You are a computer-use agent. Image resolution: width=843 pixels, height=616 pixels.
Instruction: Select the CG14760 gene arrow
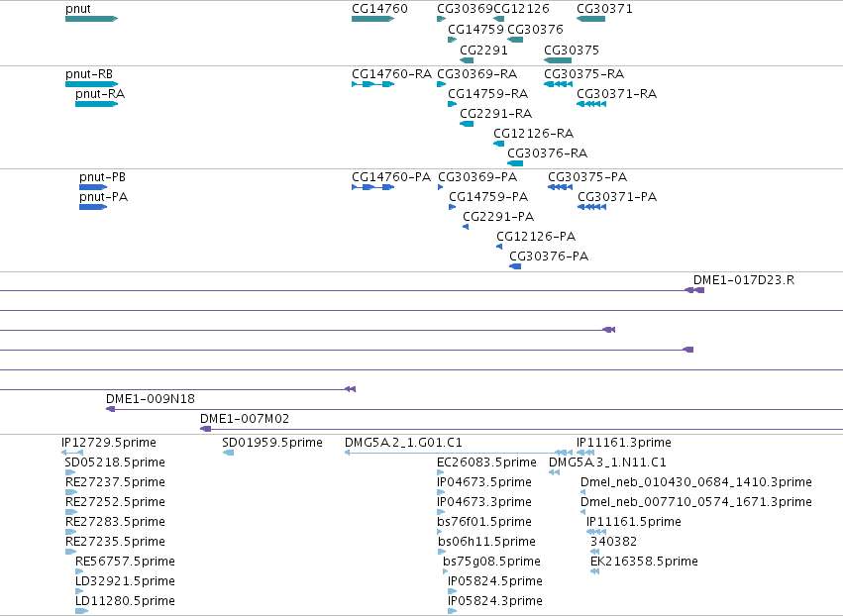373,19
